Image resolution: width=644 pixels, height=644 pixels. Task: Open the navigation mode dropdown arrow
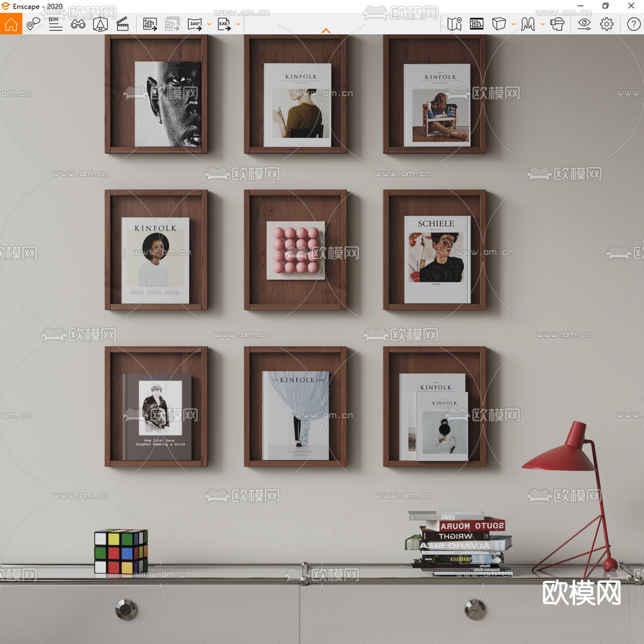click(x=542, y=24)
